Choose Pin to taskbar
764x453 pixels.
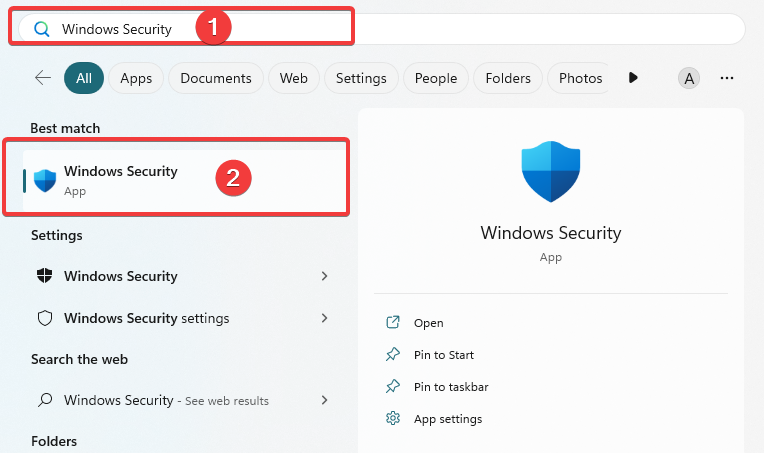point(451,387)
